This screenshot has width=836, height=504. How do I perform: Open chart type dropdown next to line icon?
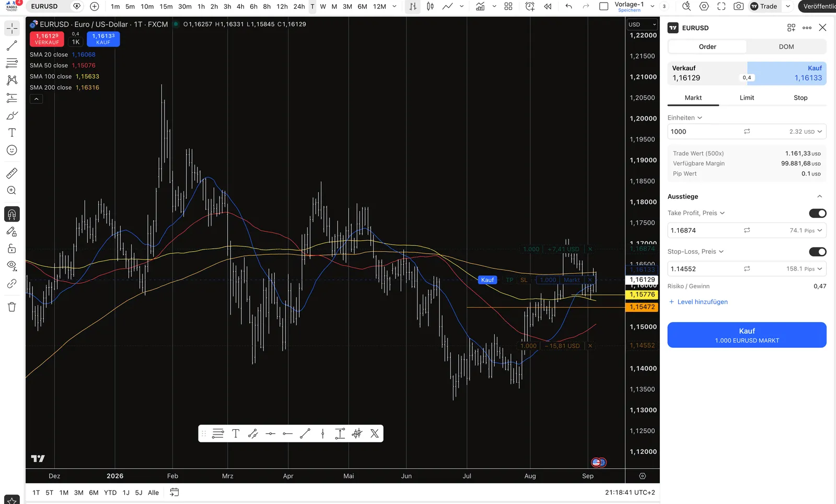coord(462,6)
